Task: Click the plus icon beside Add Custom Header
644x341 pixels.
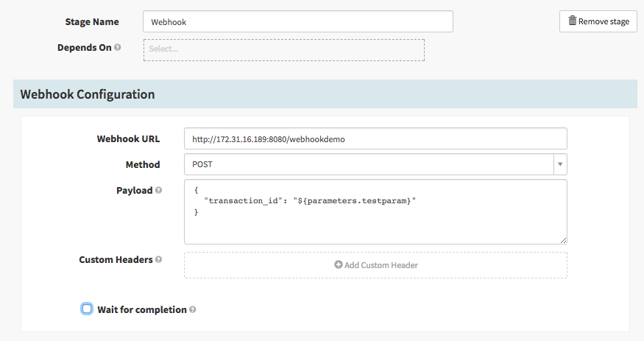Action: tap(339, 265)
